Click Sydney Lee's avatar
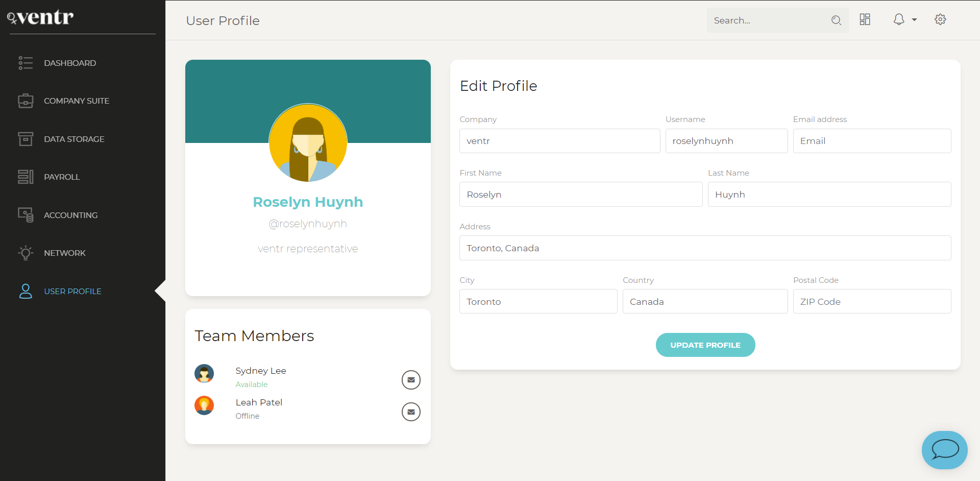980x481 pixels. 204,374
